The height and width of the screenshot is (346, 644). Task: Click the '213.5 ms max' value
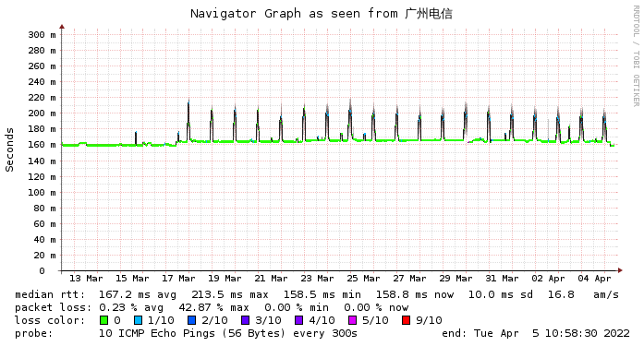pos(230,294)
